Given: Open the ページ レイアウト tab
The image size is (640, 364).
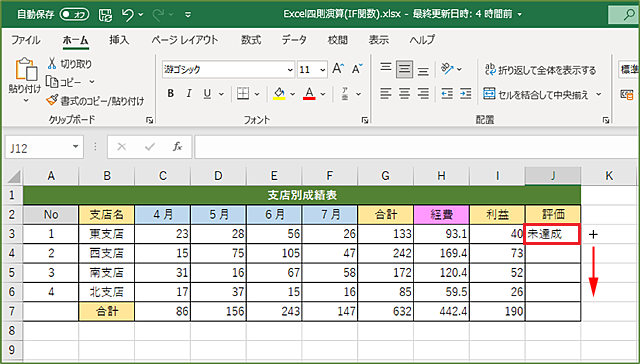Looking at the screenshot, I should click(x=184, y=40).
